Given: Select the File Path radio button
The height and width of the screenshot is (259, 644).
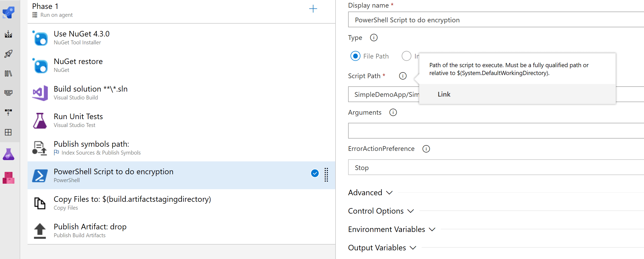Looking at the screenshot, I should [355, 56].
